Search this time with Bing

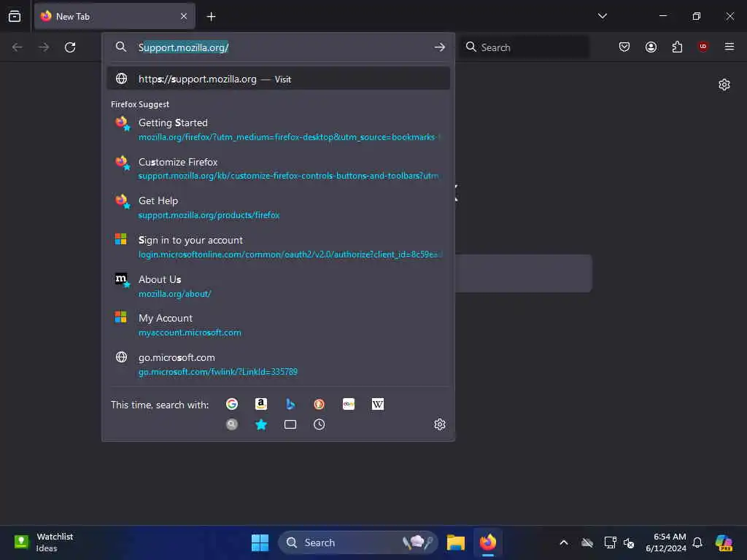pos(290,404)
